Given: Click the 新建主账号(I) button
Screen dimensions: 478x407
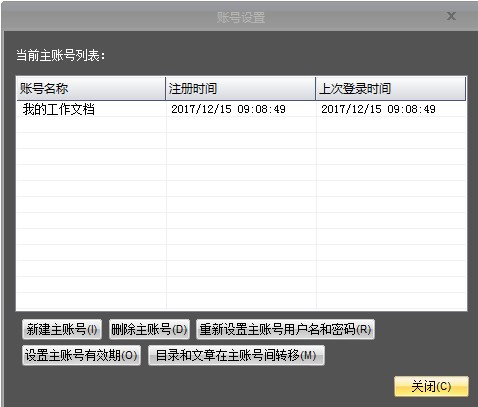Looking at the screenshot, I should click(62, 329).
